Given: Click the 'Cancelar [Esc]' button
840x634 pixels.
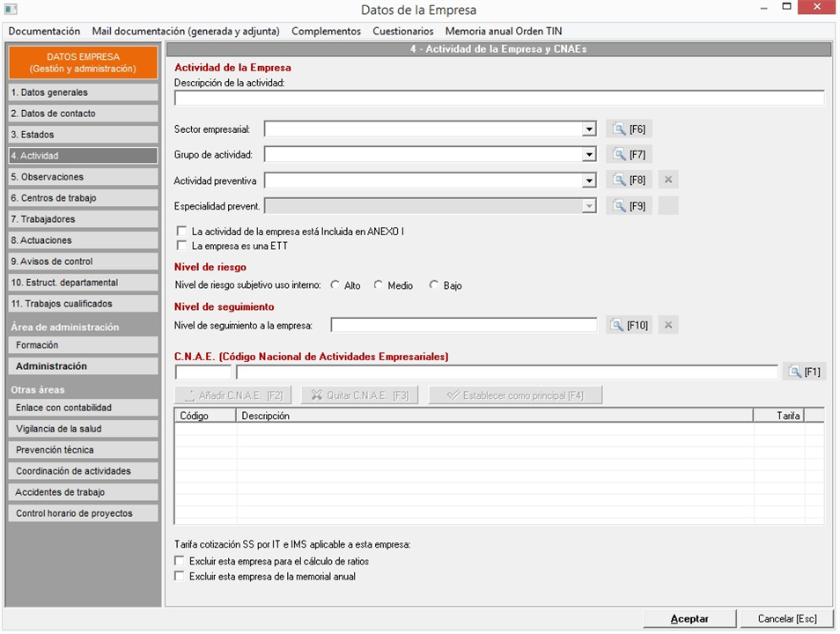Looking at the screenshot, I should tap(782, 619).
